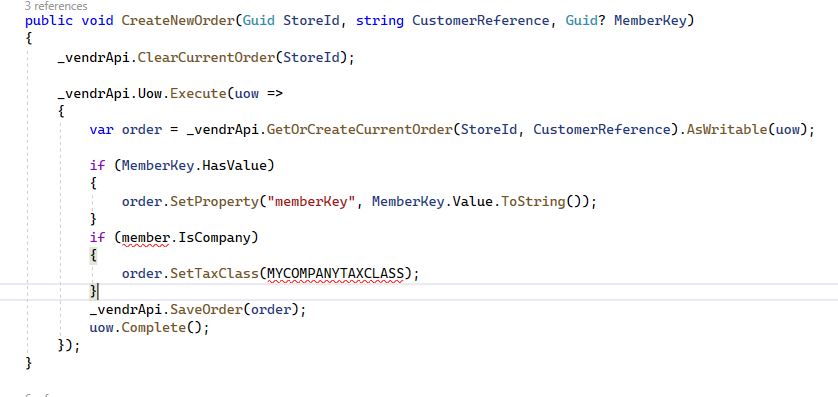Click the 'var' keyword before order
Screen dimensions: 838x397
coord(101,130)
